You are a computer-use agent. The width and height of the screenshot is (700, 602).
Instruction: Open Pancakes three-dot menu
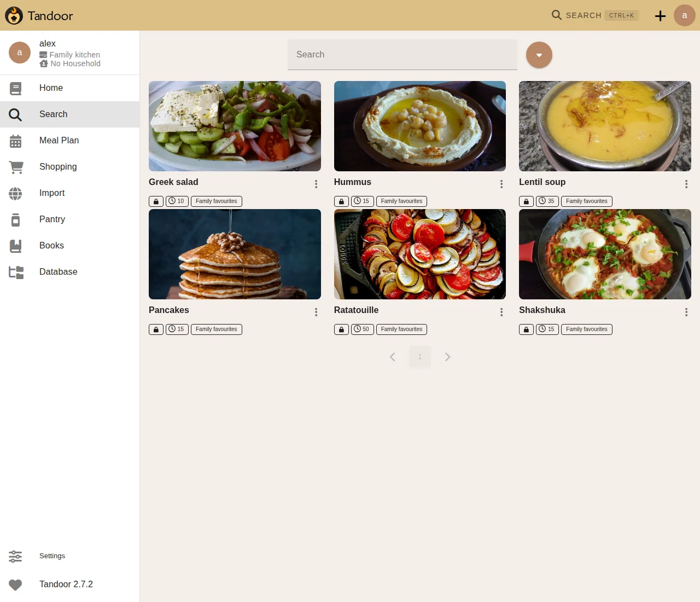click(316, 312)
